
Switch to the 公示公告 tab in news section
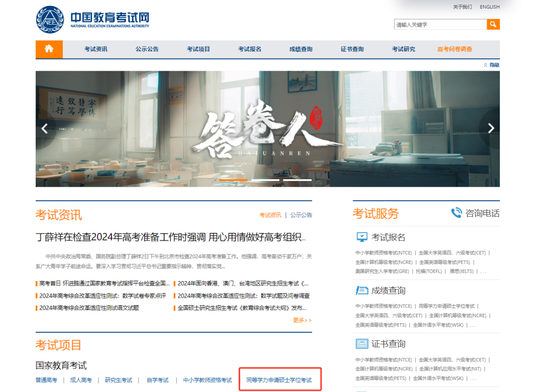pyautogui.click(x=301, y=215)
